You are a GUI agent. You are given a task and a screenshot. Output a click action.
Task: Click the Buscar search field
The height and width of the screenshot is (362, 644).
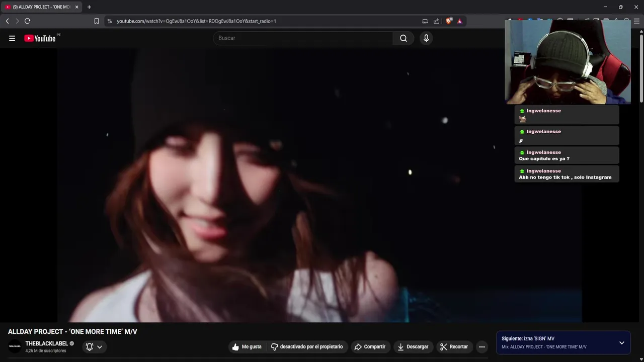(303, 38)
